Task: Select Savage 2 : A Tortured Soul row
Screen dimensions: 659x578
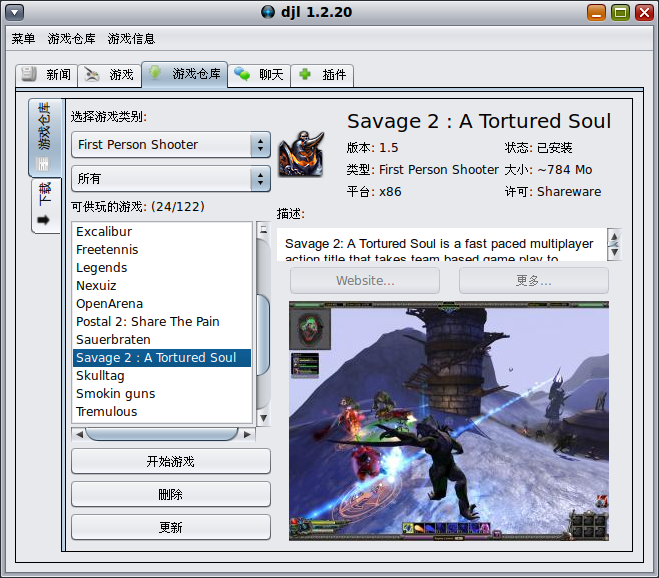Action: coord(162,358)
